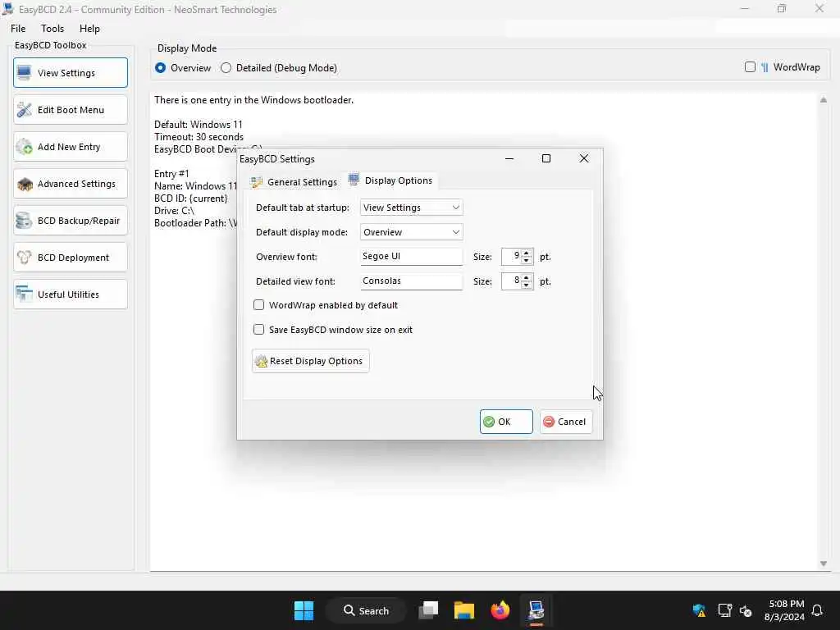Tick Save EasyBCD window size on exit
The width and height of the screenshot is (840, 630).
click(258, 330)
